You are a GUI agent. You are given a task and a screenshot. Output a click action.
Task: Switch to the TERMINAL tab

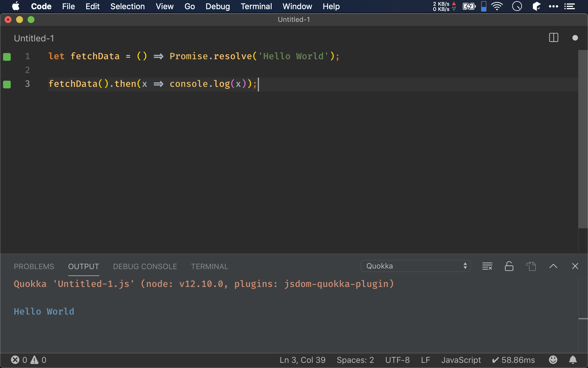click(210, 267)
